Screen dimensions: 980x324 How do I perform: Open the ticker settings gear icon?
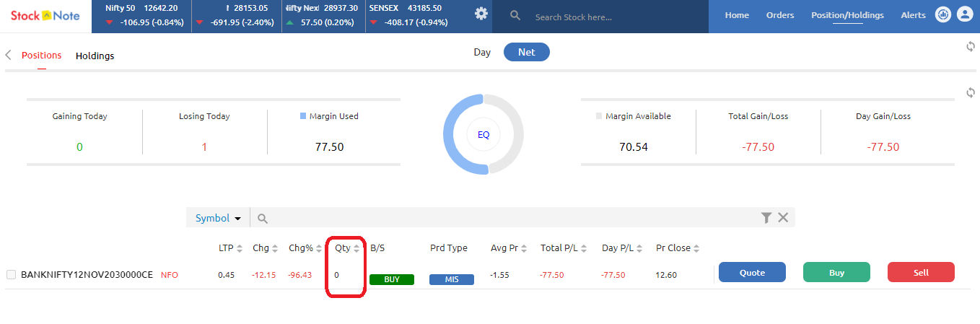(481, 14)
